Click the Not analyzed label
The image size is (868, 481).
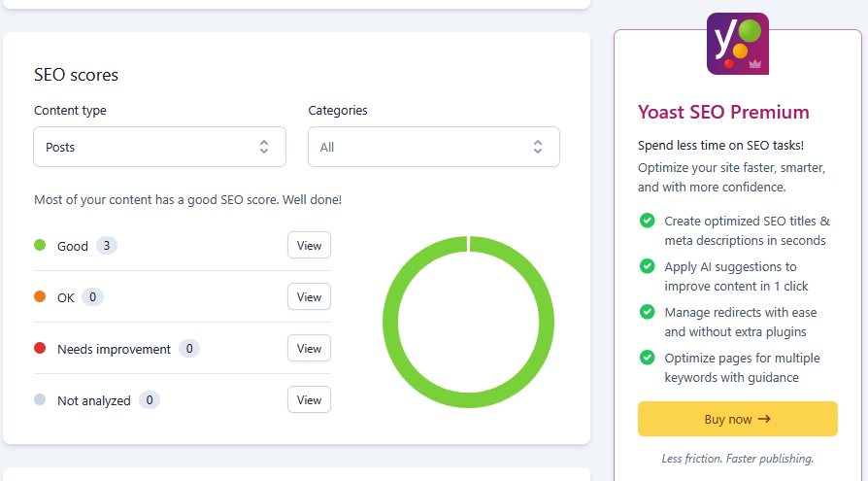click(94, 400)
